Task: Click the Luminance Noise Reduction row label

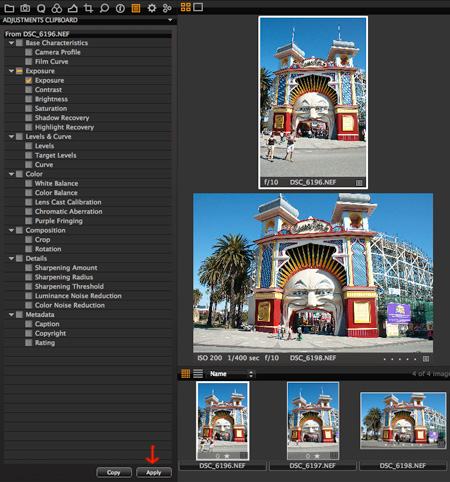Action: (x=78, y=296)
